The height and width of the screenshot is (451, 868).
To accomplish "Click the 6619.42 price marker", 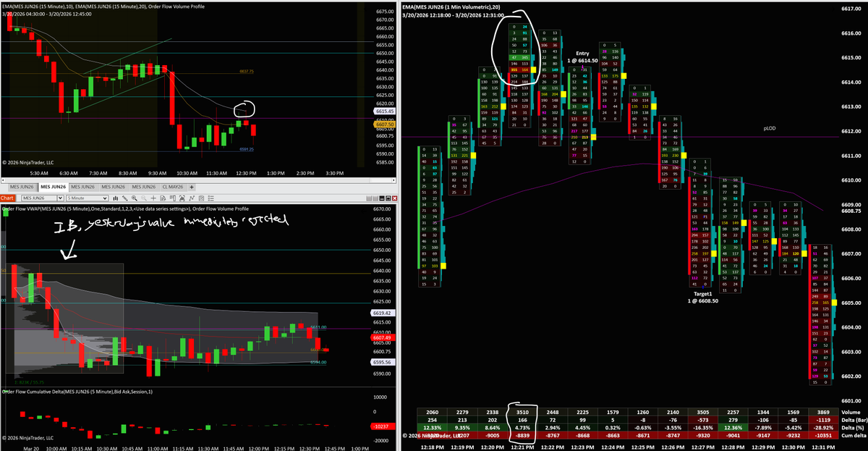I will pyautogui.click(x=384, y=313).
